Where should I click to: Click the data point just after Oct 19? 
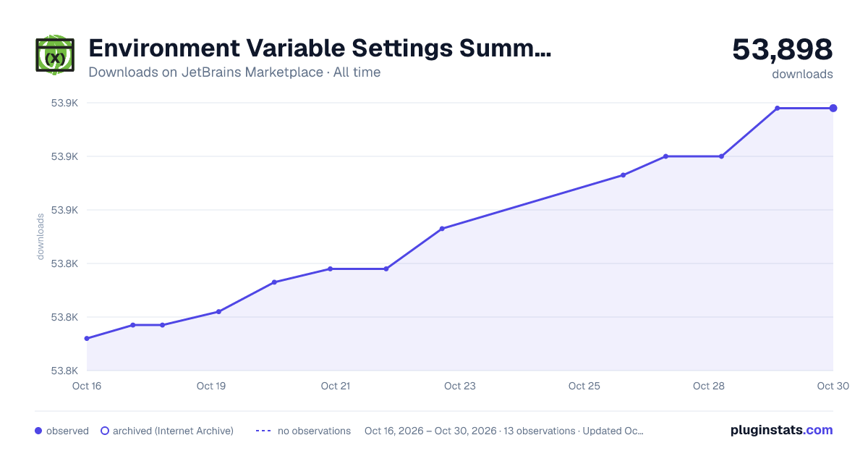tap(218, 312)
